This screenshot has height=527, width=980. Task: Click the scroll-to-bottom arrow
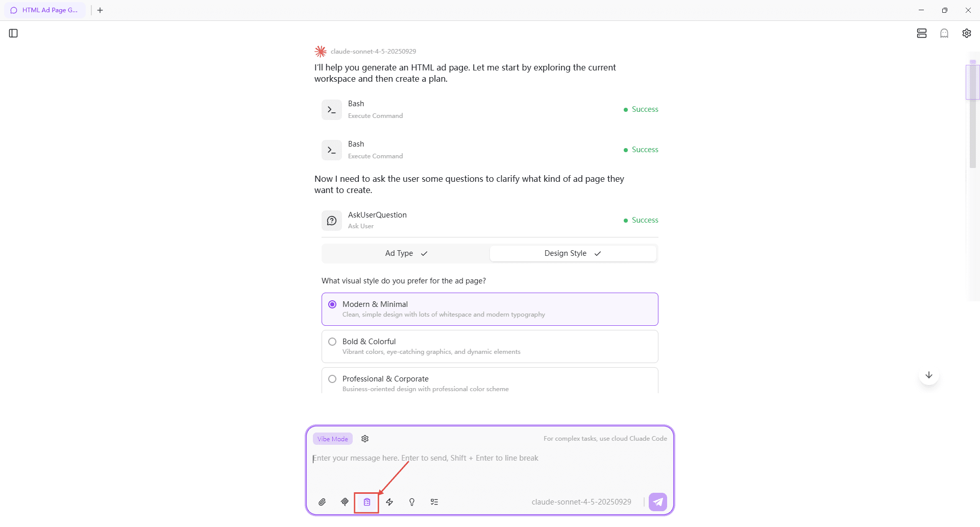click(x=928, y=374)
